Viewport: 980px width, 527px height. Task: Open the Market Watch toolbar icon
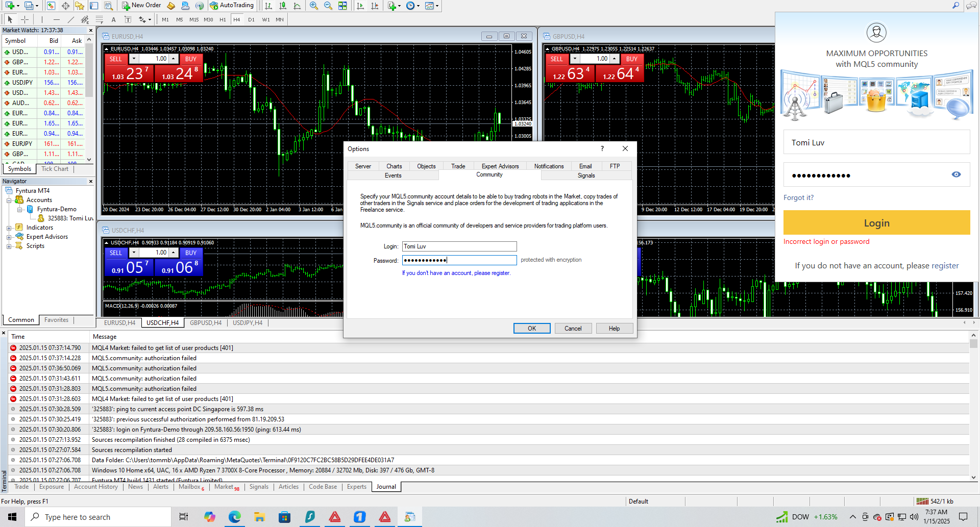click(x=51, y=6)
